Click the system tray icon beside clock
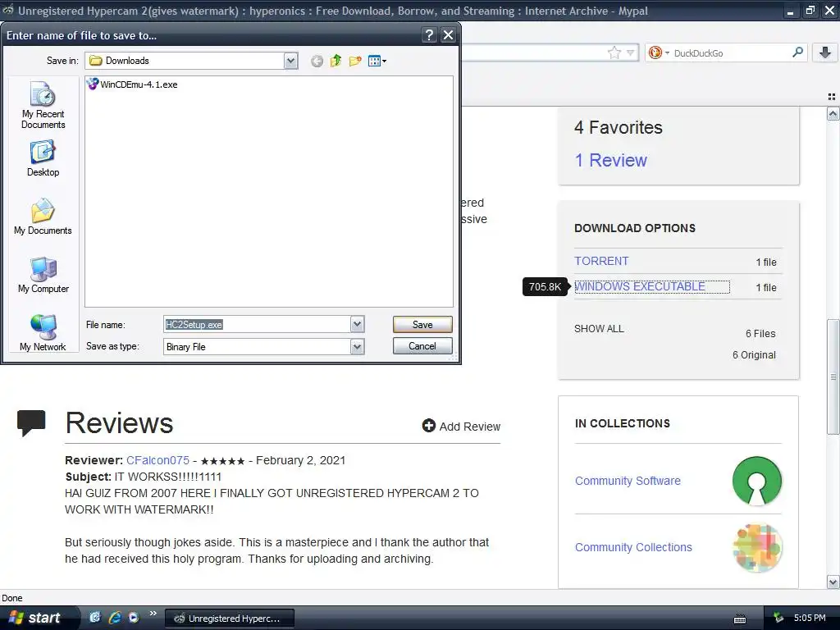Viewport: 840px width, 630px height. [x=778, y=618]
